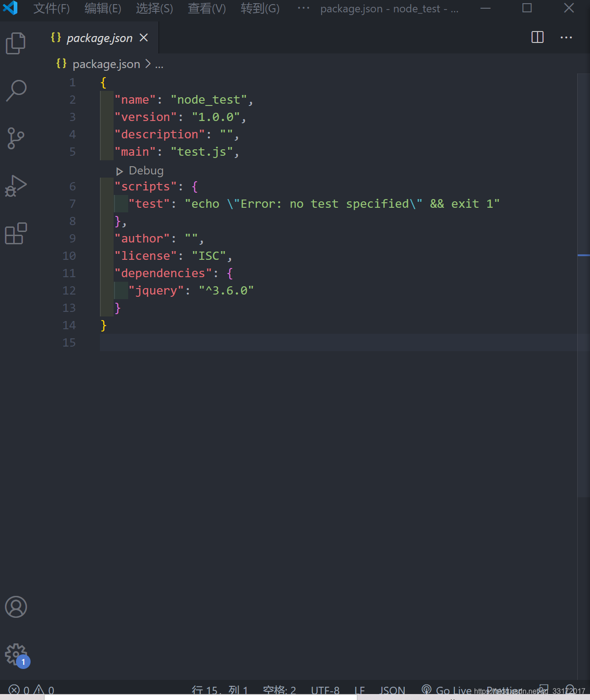Open the Source Control view

pos(16,138)
